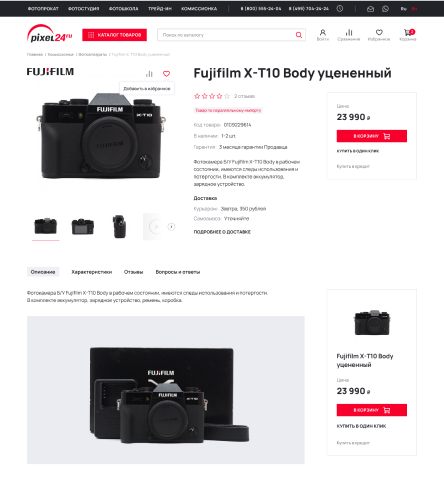Open the comparison chart icon in header
Screen dimensions: 444x482
pyautogui.click(x=349, y=32)
